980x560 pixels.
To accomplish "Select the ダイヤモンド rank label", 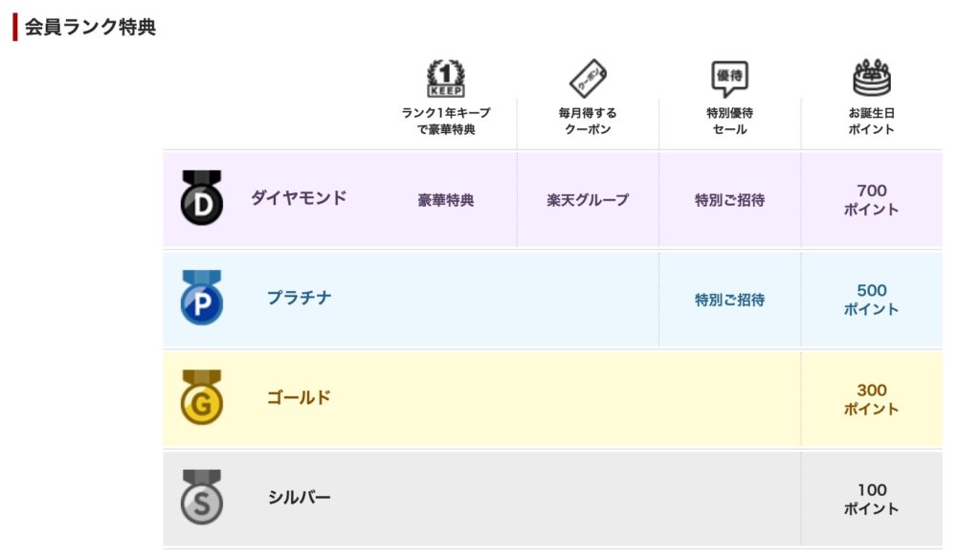I will click(299, 198).
